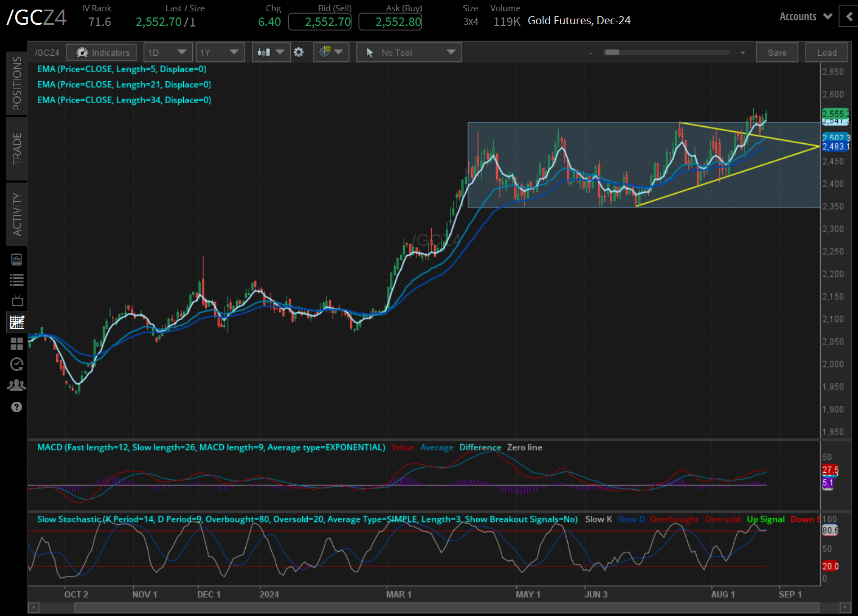The image size is (858, 616).
Task: Switch to the Trade tab
Action: (x=17, y=149)
